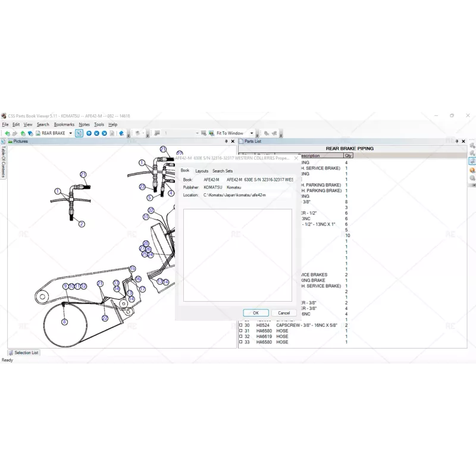Open the Home navigation icon on toolbar
This screenshot has height=476, width=476.
(23, 133)
